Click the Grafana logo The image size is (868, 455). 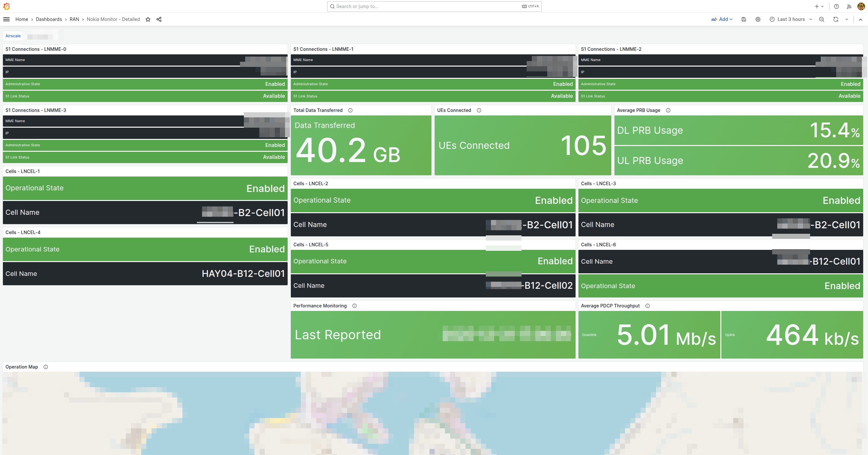click(x=6, y=6)
